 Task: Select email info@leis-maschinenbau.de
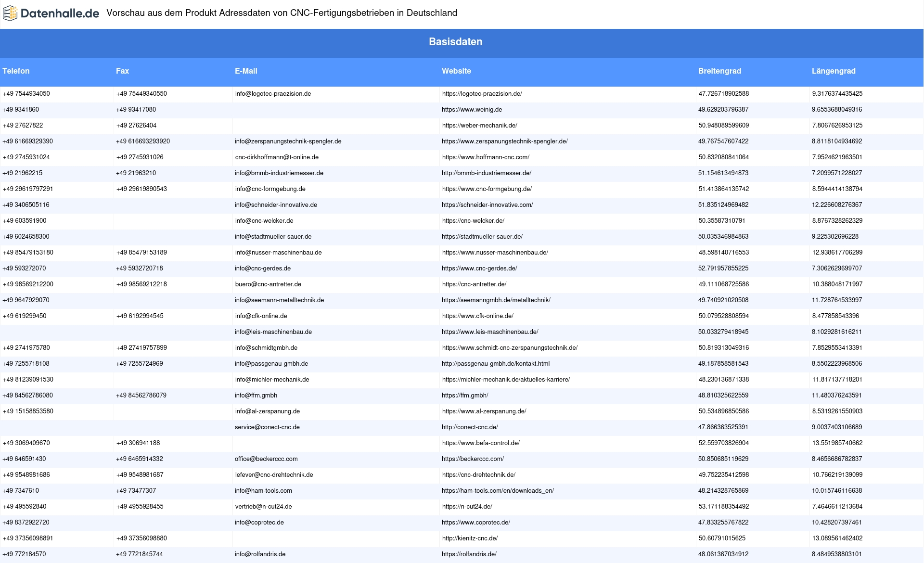coord(273,332)
